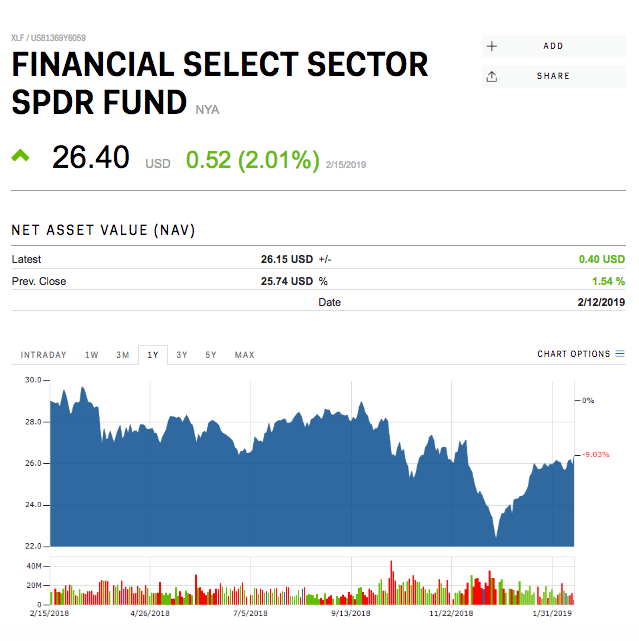
Task: Click the -9.03% chart label
Action: click(x=595, y=453)
